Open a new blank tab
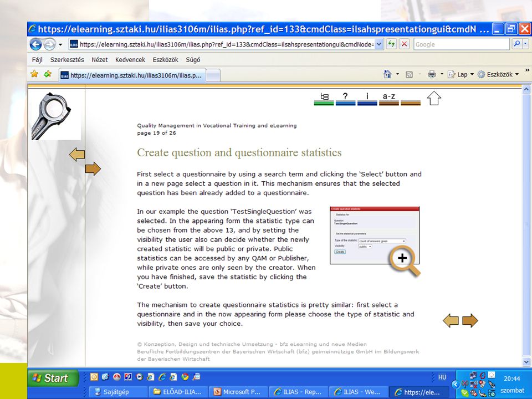This screenshot has width=532, height=399. (213, 75)
